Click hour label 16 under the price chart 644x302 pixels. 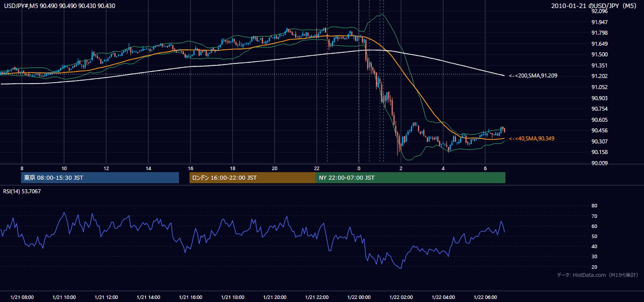pyautogui.click(x=190, y=168)
